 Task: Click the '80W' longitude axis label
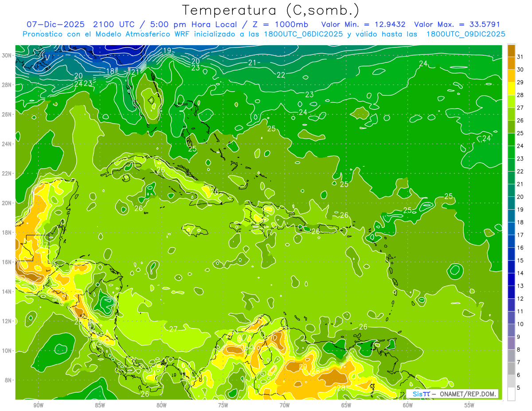[161, 405]
